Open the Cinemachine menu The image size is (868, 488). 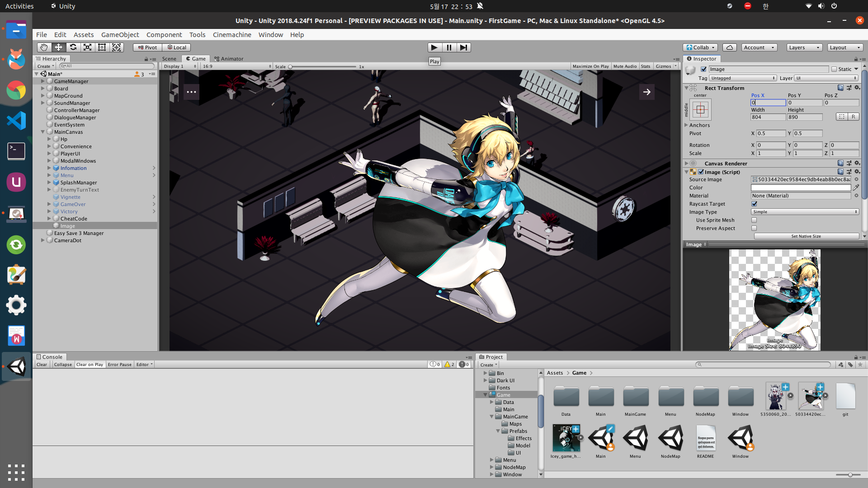(x=232, y=35)
